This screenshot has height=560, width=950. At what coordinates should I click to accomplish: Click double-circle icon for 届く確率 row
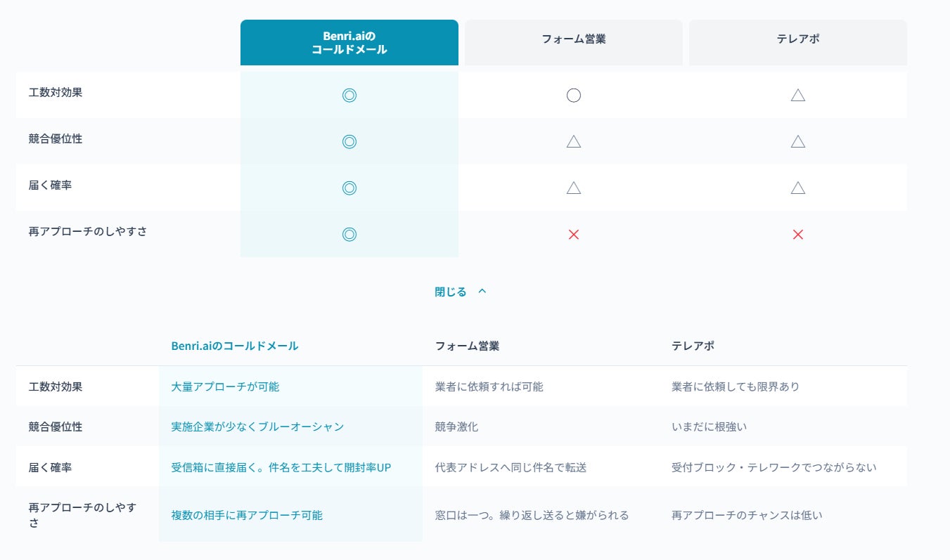point(349,188)
